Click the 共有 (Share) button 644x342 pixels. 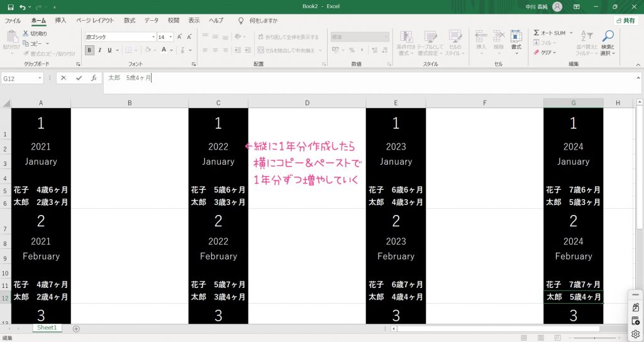pos(625,20)
